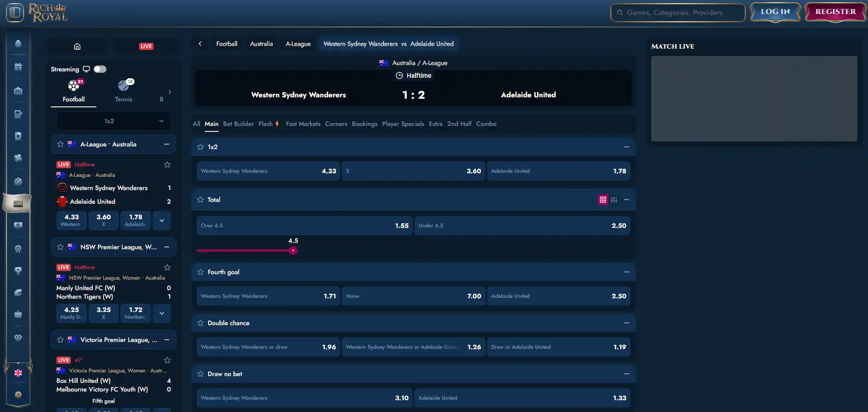Viewport: 868px width, 412px height.
Task: Switch Total market to grid view icon
Action: click(603, 200)
